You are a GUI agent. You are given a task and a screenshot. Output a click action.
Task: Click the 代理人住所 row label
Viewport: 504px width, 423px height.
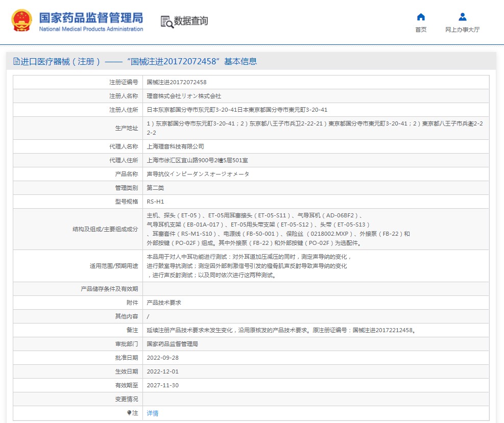[x=124, y=160]
